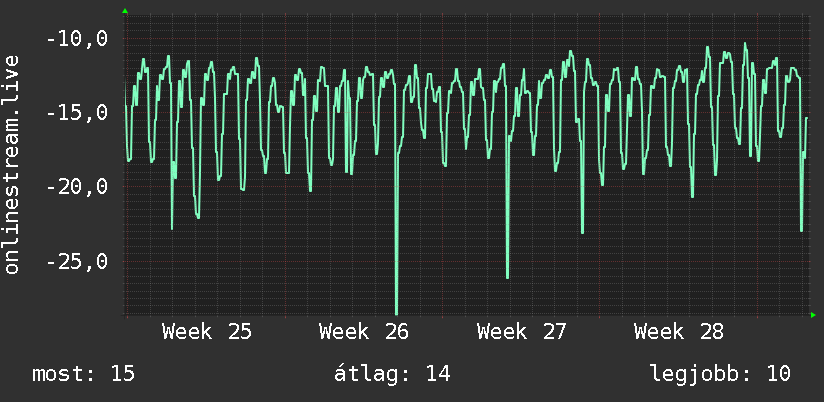The height and width of the screenshot is (402, 824).
Task: Click the 'átlag: 14' statistic
Action: pyautogui.click(x=392, y=374)
